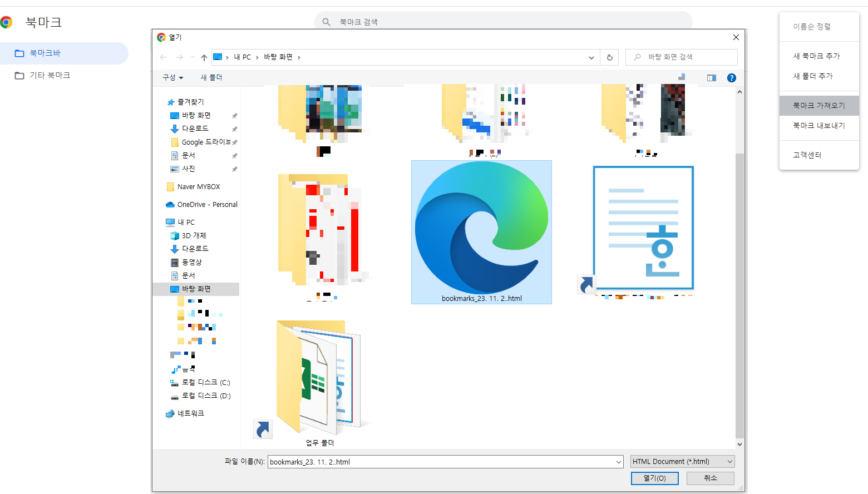
Task: Go back in the file dialog
Action: tap(163, 57)
